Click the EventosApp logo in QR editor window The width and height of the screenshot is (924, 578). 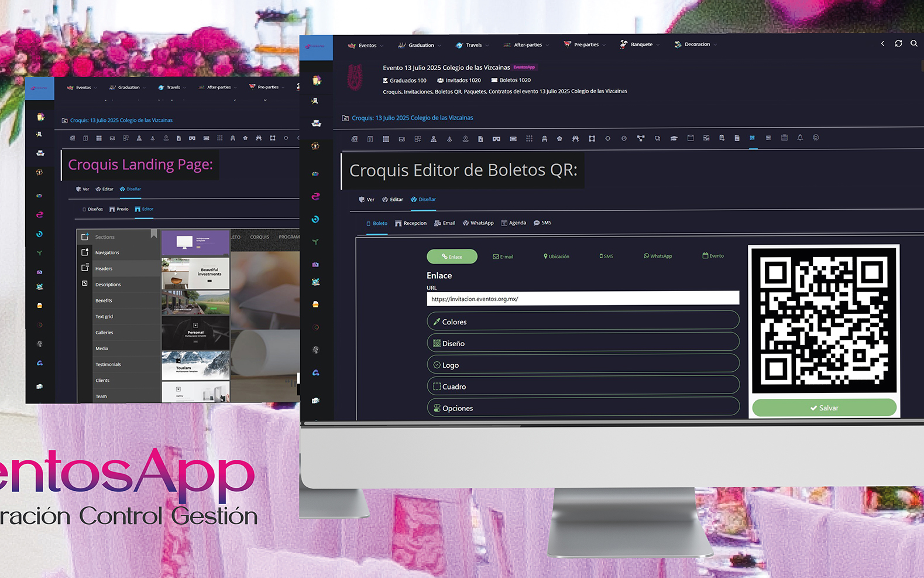(316, 47)
